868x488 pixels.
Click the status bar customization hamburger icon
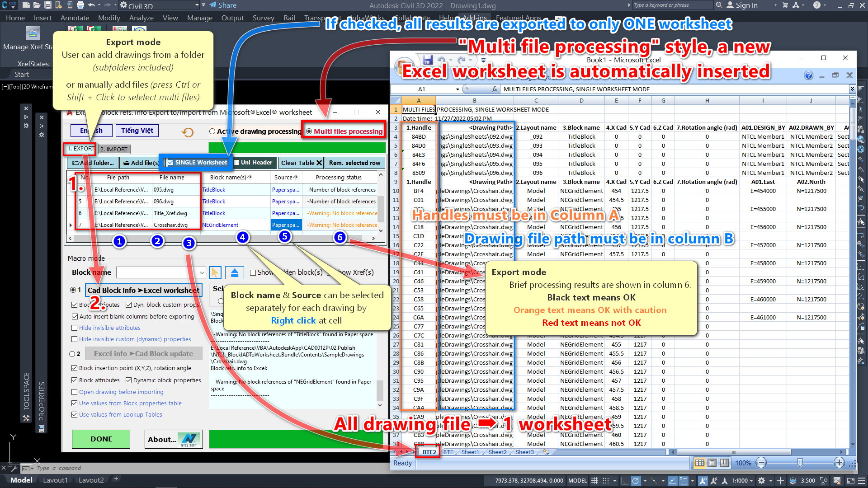(862, 481)
